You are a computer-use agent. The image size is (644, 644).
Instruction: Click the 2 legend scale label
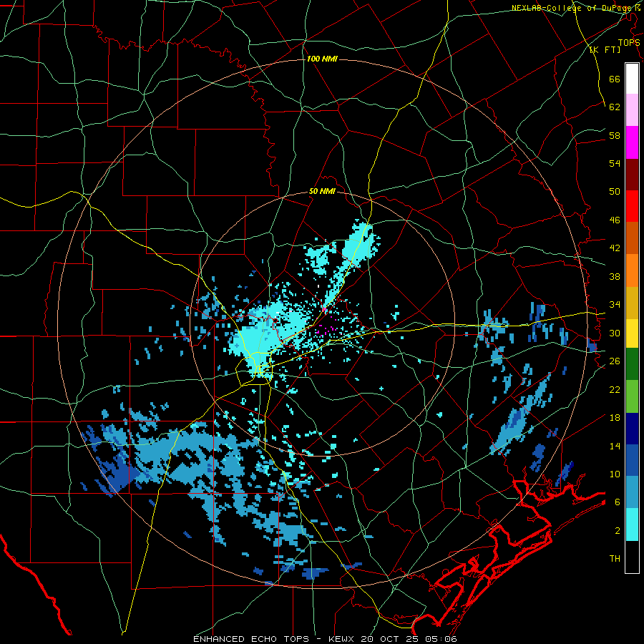[x=618, y=531]
